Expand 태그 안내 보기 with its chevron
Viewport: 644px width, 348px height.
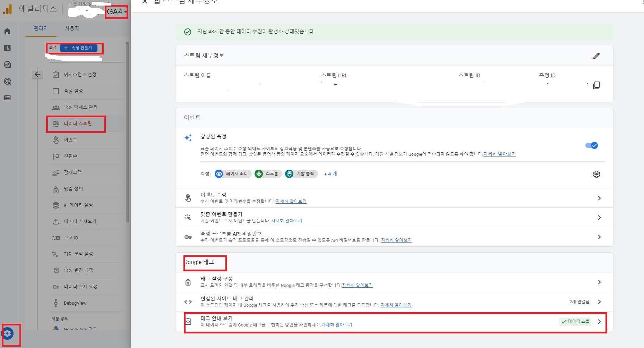pyautogui.click(x=599, y=321)
